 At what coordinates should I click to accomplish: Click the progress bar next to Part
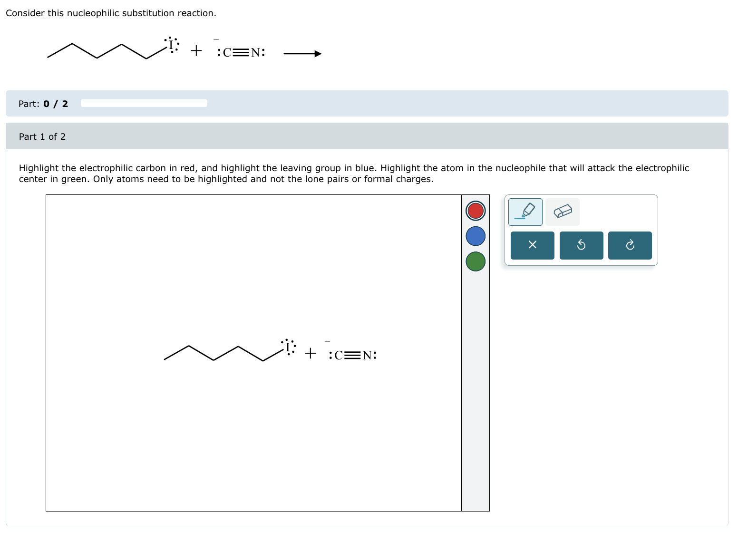pyautogui.click(x=144, y=103)
